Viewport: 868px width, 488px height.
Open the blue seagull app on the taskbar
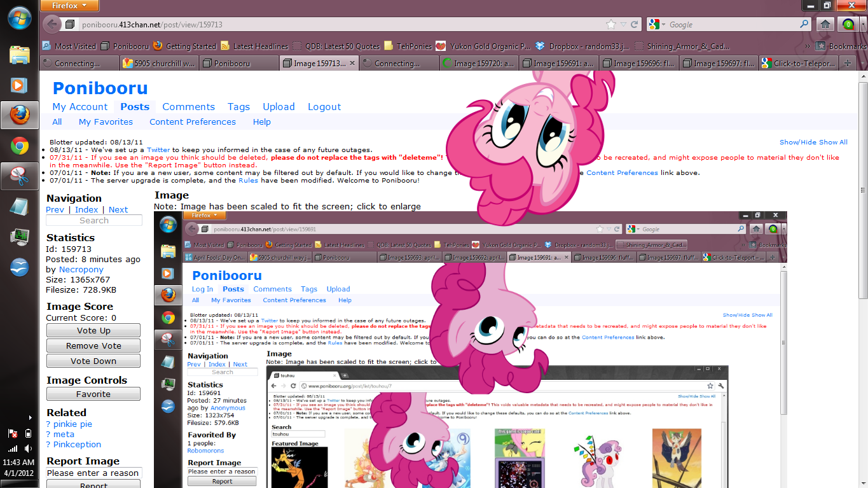click(x=19, y=267)
